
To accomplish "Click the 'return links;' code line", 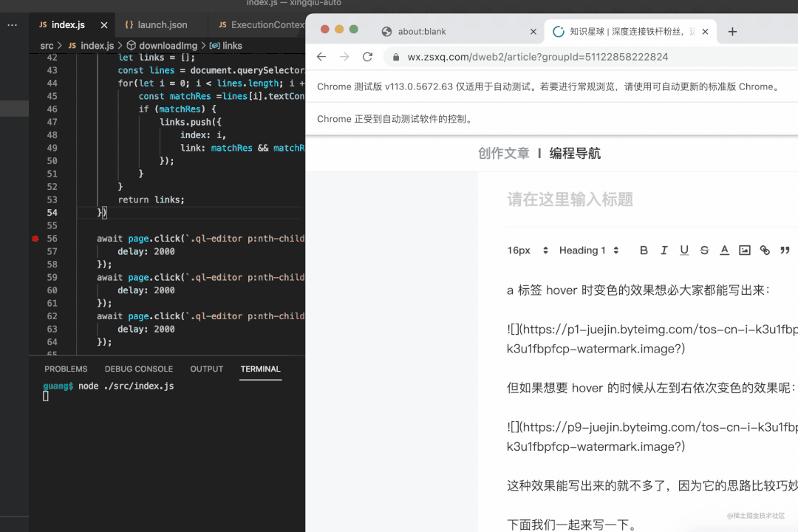I will coord(151,200).
